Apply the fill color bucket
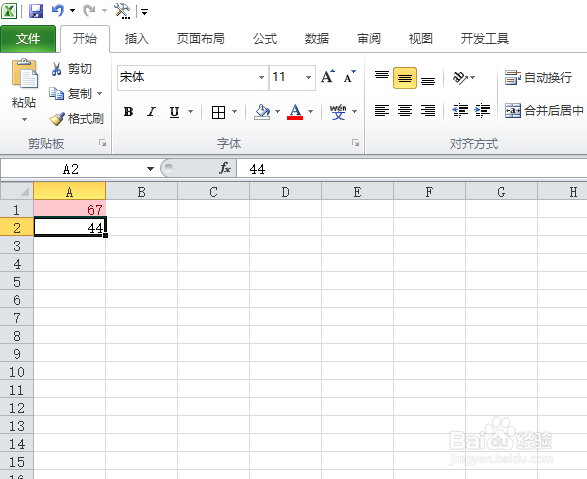The width and height of the screenshot is (587, 479). click(x=262, y=112)
